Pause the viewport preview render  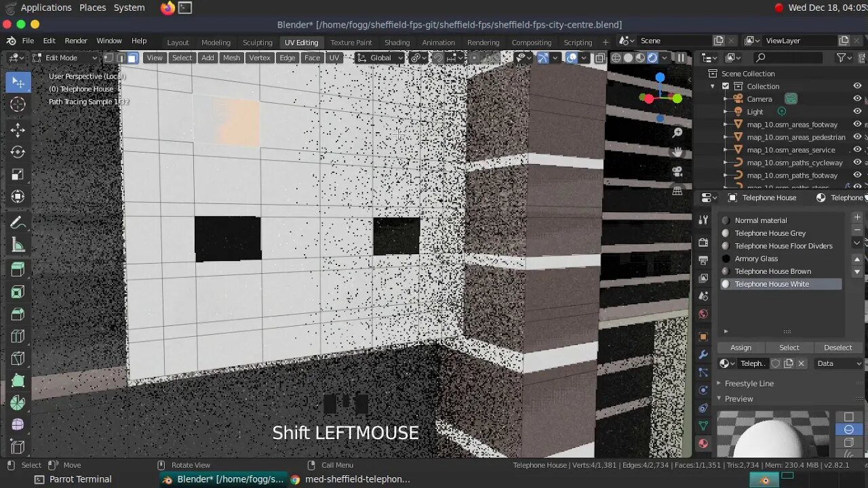click(680, 58)
